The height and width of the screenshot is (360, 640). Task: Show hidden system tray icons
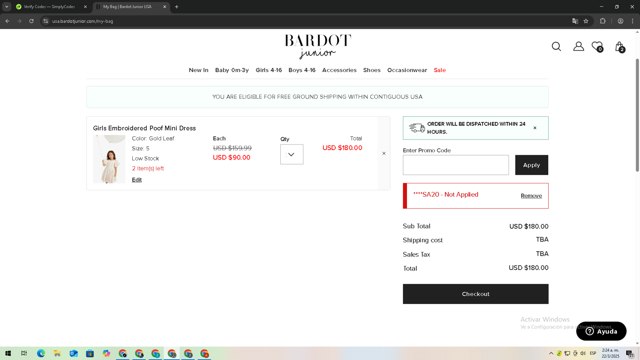coord(551,353)
